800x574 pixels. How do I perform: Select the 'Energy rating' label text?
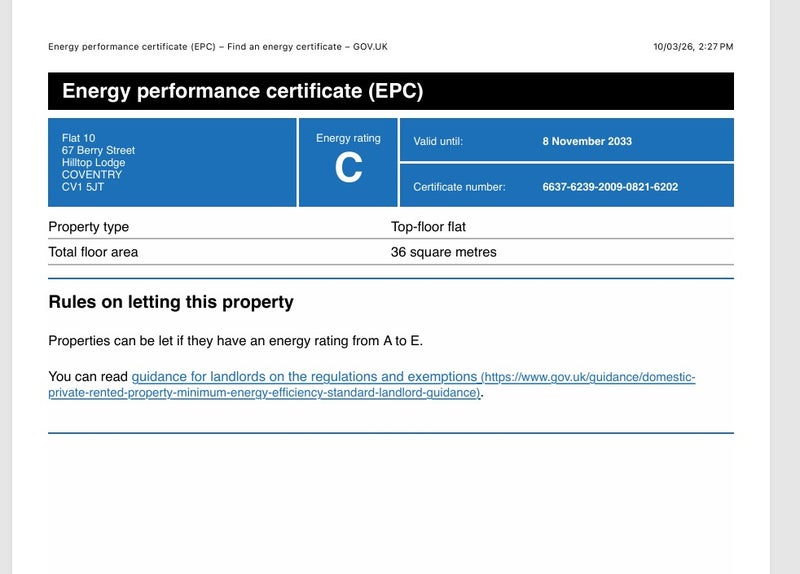pyautogui.click(x=348, y=138)
